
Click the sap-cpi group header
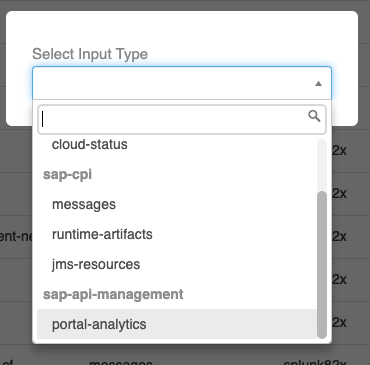pyautogui.click(x=67, y=174)
